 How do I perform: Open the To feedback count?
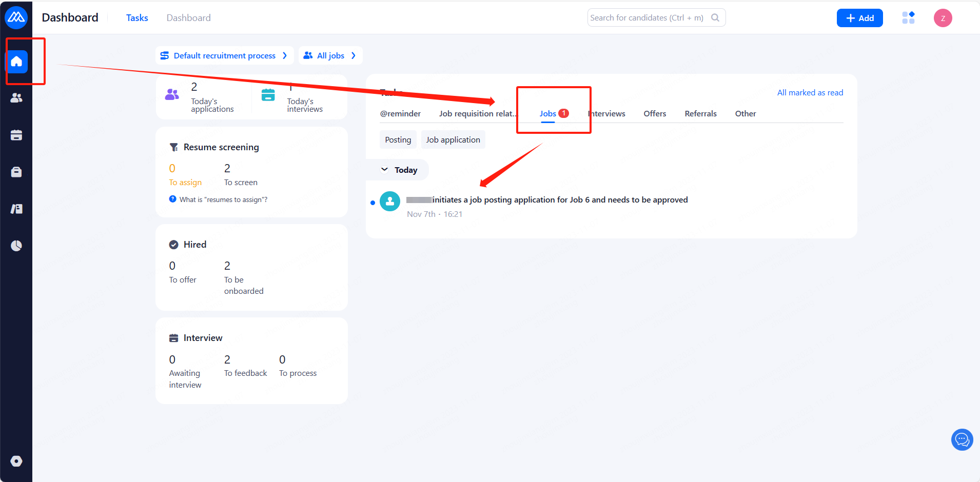coord(245,366)
